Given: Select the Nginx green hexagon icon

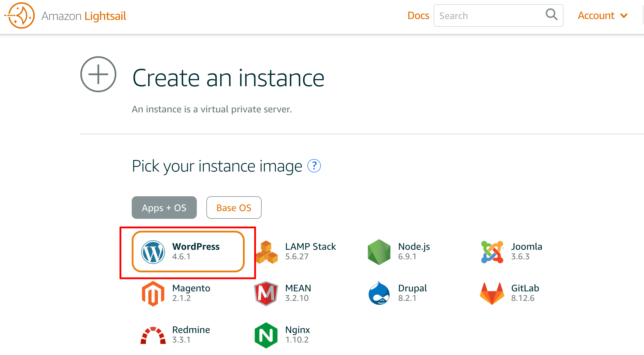Looking at the screenshot, I should [x=266, y=335].
